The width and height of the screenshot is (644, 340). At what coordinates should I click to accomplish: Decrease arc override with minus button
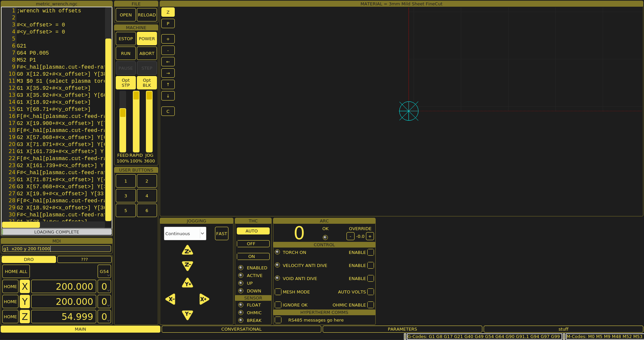click(x=351, y=236)
